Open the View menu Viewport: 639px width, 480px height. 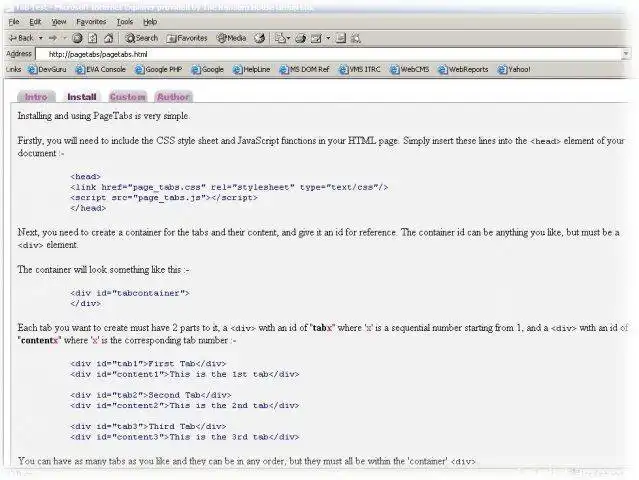pyautogui.click(x=59, y=22)
